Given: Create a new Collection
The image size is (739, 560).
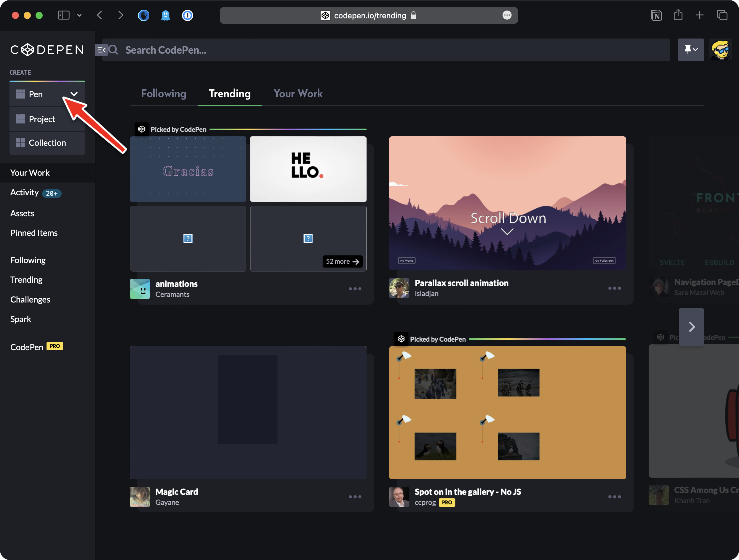Looking at the screenshot, I should 47,143.
